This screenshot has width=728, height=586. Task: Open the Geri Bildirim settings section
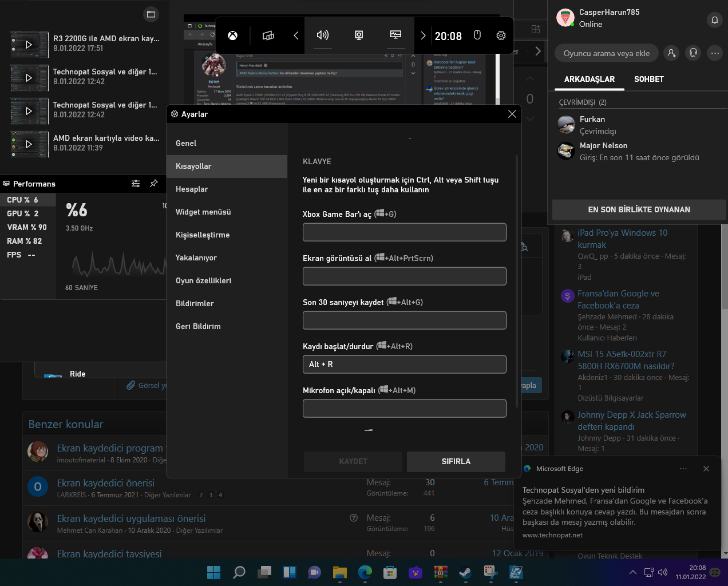tap(227, 326)
